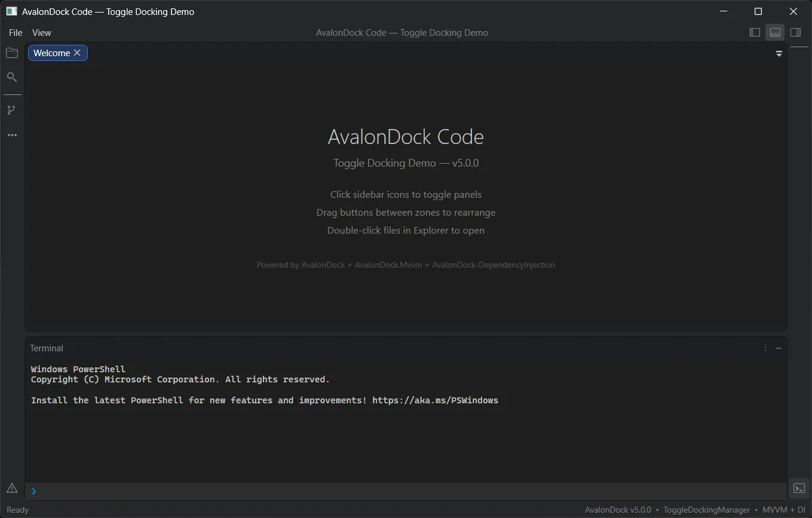Screen dimensions: 812x518
Task: Open the File menu
Action: (16, 33)
